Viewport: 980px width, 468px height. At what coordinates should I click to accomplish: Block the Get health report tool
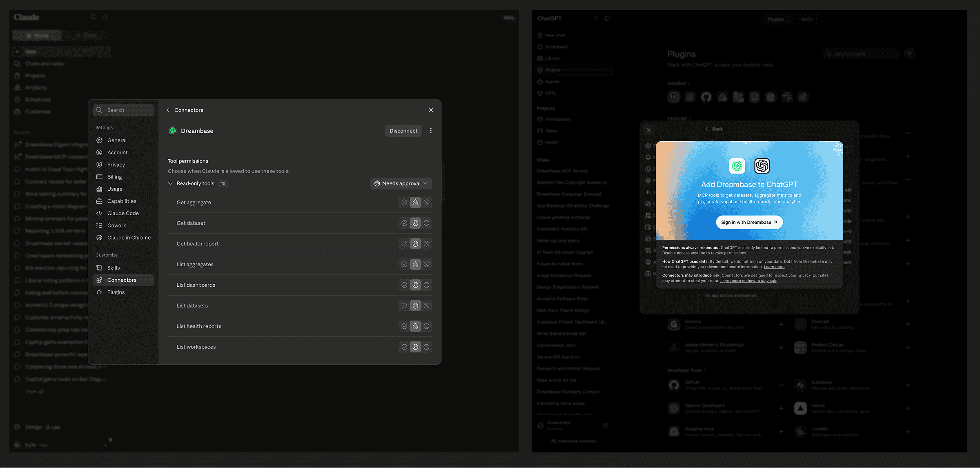pyautogui.click(x=426, y=244)
